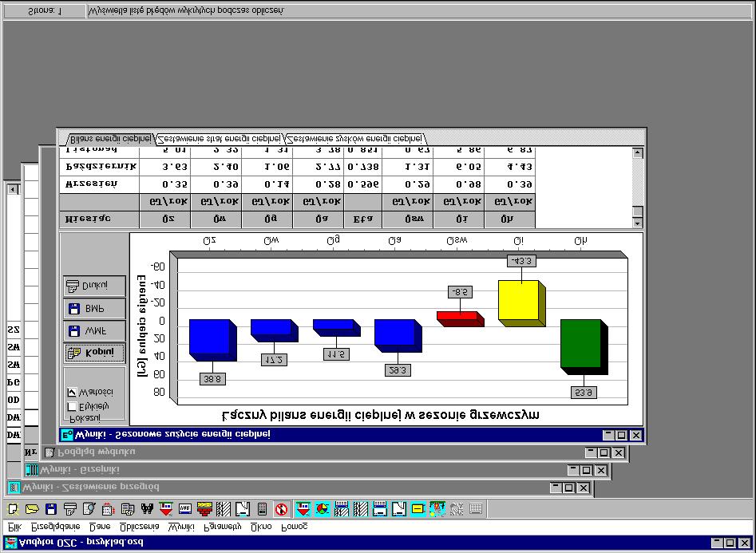Click the printer icon in the main toolbar
The image size is (756, 553).
(x=70, y=508)
